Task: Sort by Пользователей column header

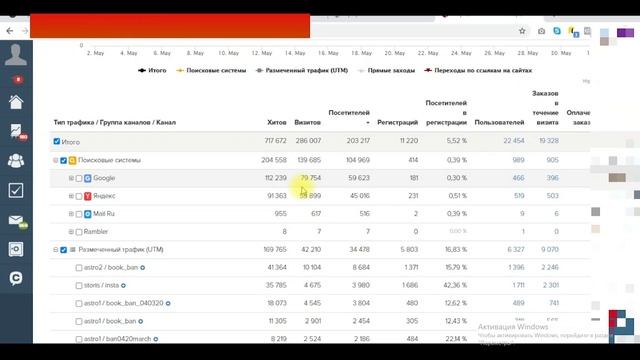Action: pos(499,122)
